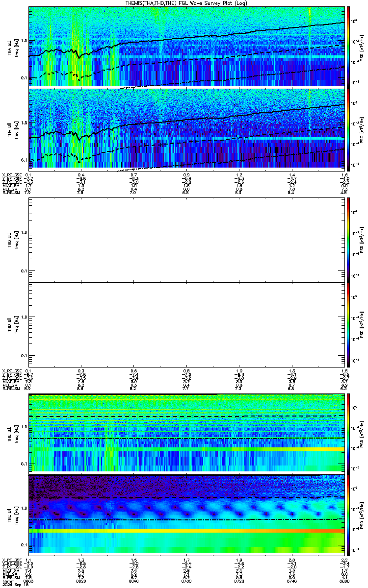Viewport: 368px width, 588px height.
Task: Select the THA B-parallel spectrogram panel
Action: click(186, 128)
